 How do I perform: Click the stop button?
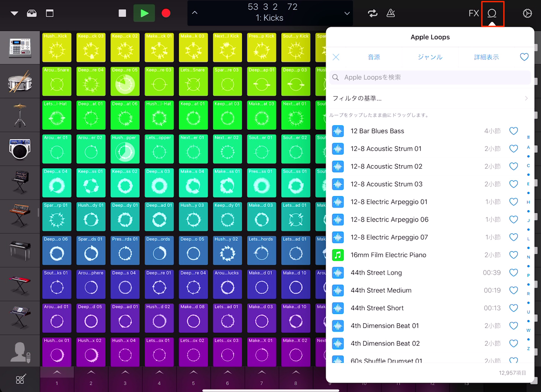pos(122,13)
